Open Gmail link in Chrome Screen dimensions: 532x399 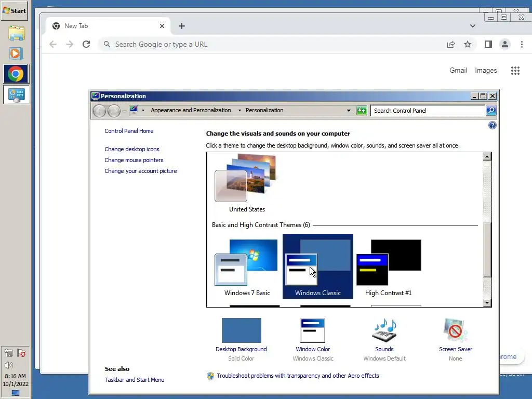pyautogui.click(x=458, y=70)
